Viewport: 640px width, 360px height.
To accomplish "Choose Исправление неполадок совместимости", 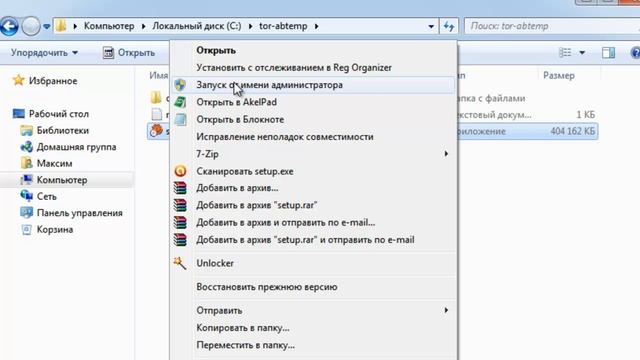I will coord(314,137).
